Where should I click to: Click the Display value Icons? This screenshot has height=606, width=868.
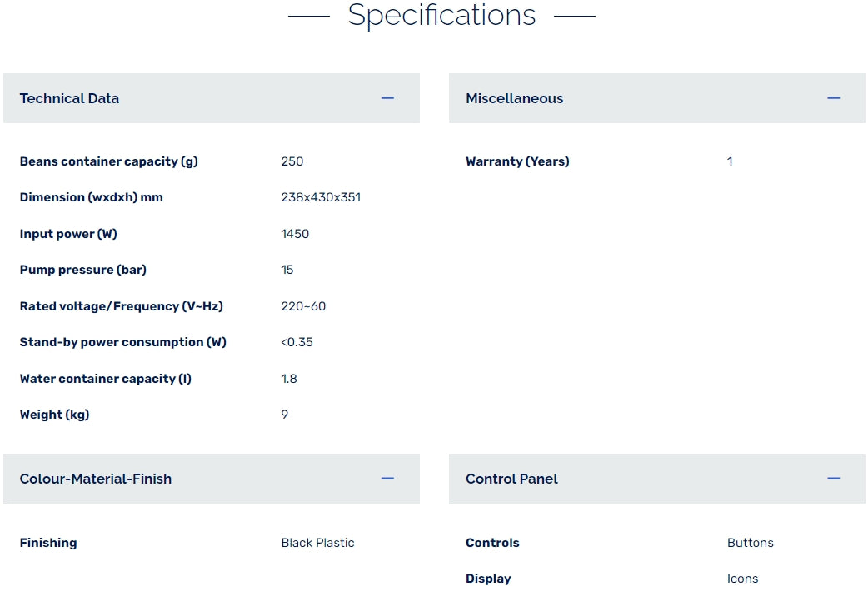coord(742,579)
